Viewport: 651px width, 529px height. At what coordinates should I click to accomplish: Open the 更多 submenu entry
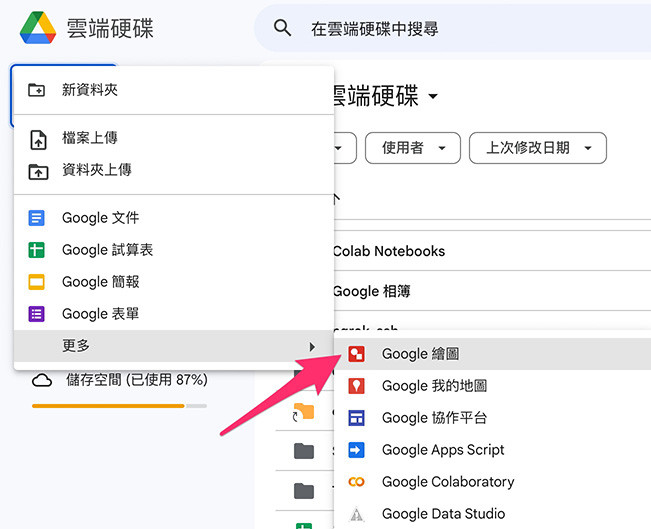coord(174,345)
